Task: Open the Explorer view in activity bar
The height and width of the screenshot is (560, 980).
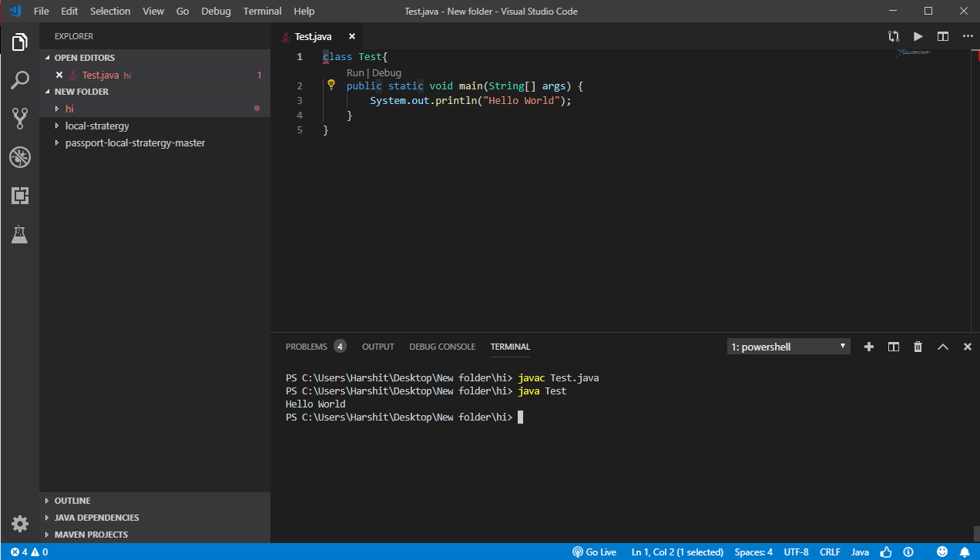Action: [19, 42]
